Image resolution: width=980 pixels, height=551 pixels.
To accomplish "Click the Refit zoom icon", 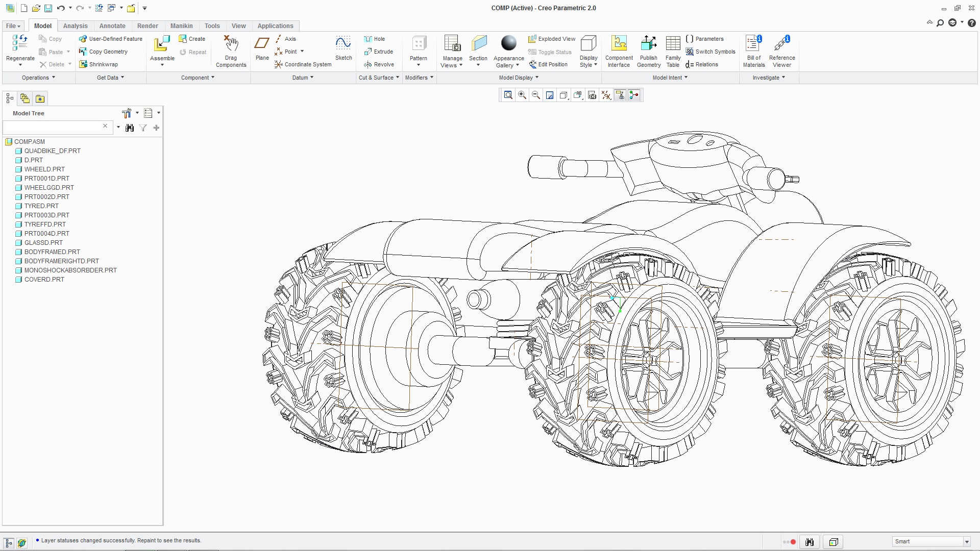I will [x=508, y=95].
